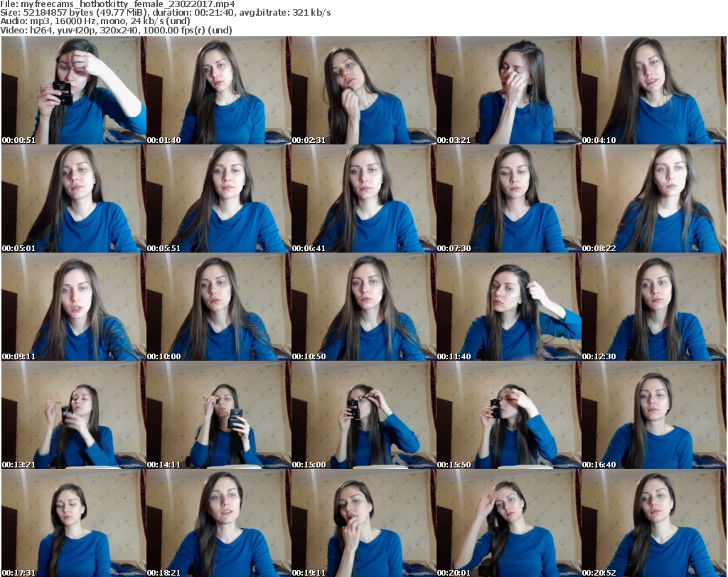The image size is (728, 577).
Task: Select the 00:14:11 thumbnail
Action: (x=219, y=415)
